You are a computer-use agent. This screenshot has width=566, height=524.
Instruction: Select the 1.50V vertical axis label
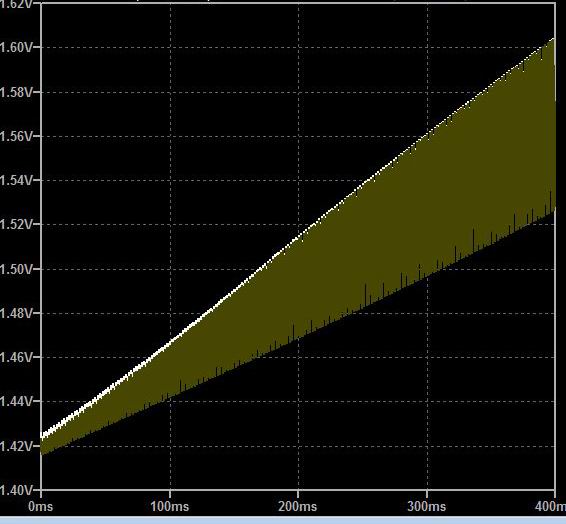tap(16, 269)
